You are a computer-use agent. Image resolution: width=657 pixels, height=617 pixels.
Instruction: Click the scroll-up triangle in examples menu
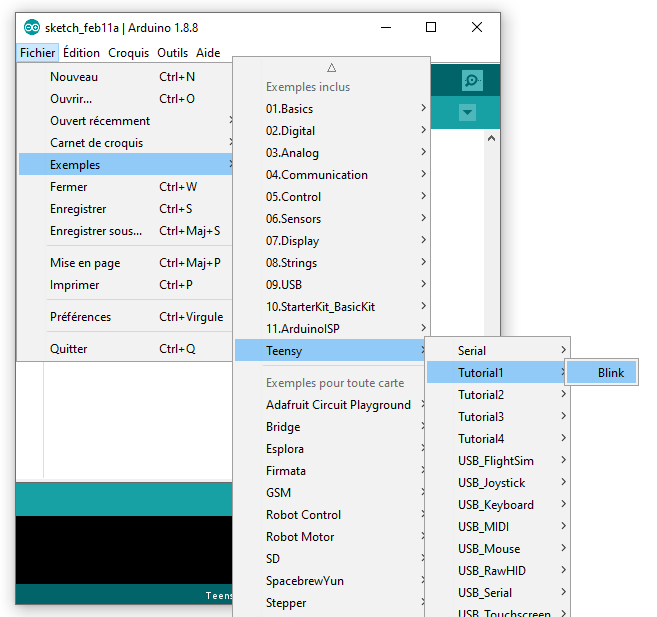click(331, 67)
